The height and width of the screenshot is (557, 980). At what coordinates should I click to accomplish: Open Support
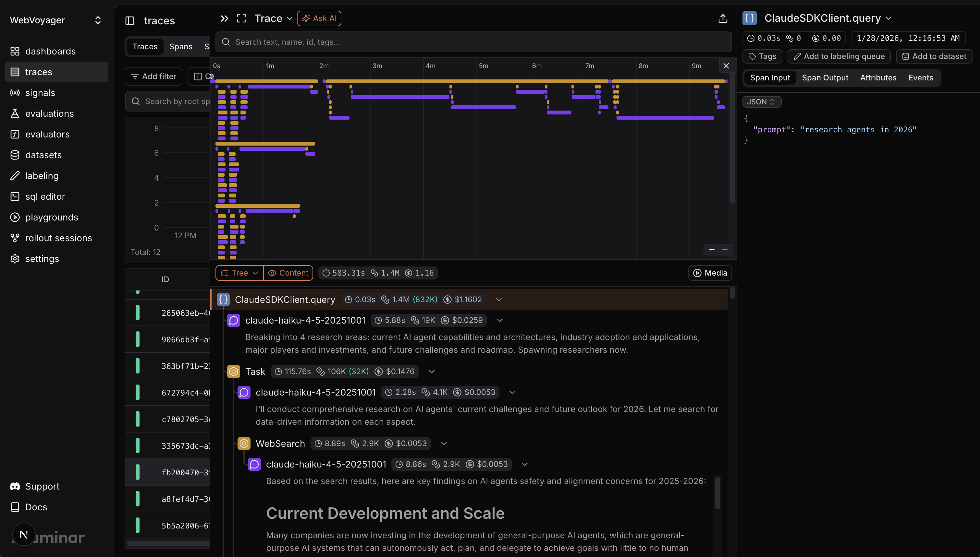click(42, 486)
